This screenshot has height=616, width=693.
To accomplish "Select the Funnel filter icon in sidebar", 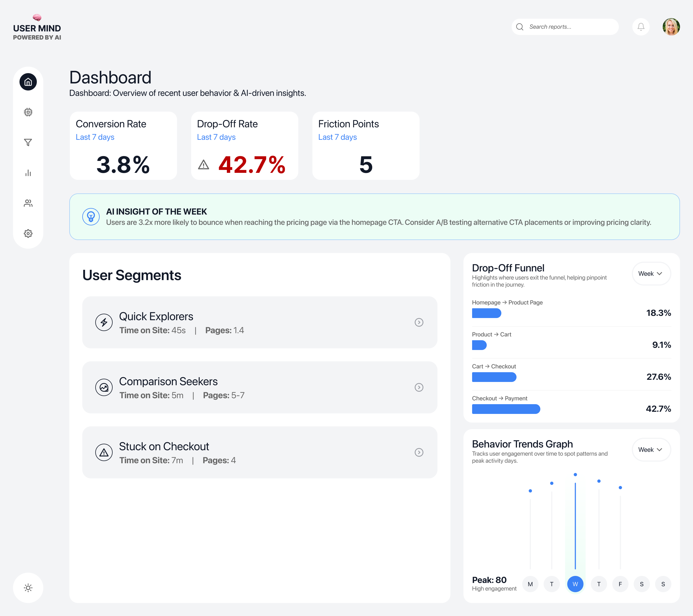I will pos(28,142).
